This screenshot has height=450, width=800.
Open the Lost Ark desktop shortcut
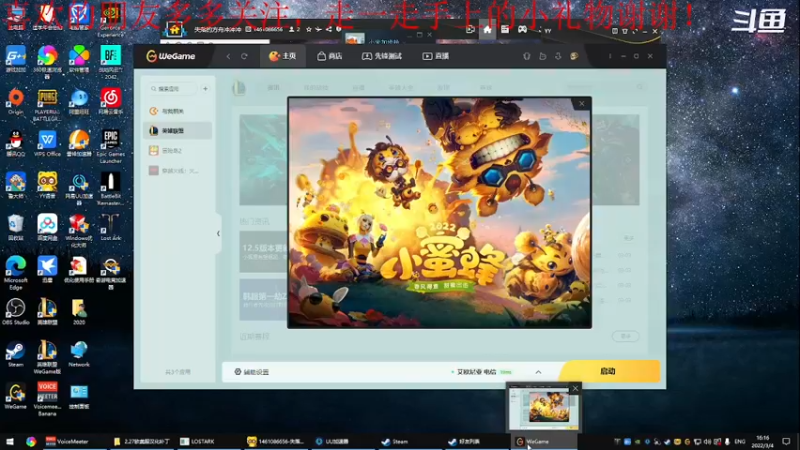pos(110,227)
